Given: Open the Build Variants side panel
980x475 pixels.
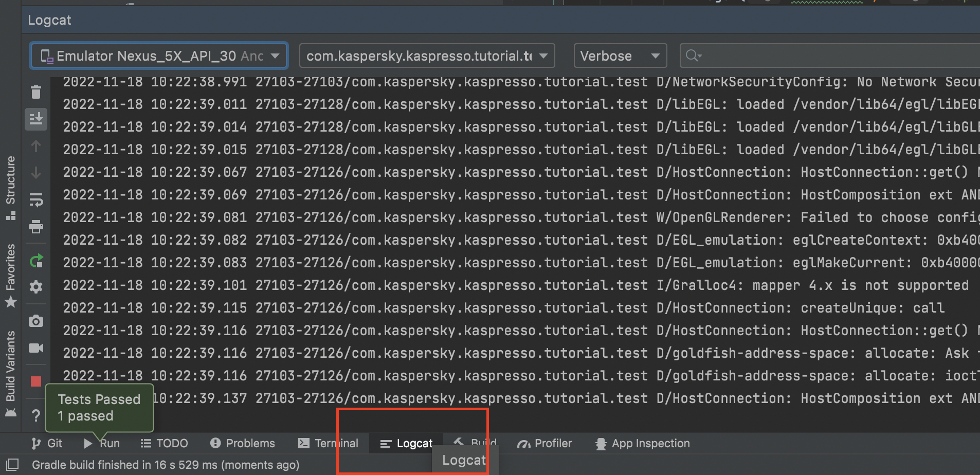Looking at the screenshot, I should (10, 374).
